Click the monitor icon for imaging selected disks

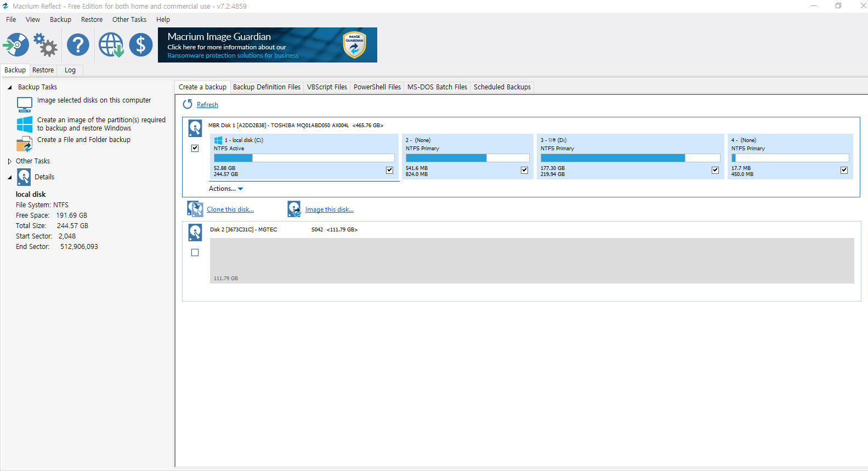(x=25, y=104)
